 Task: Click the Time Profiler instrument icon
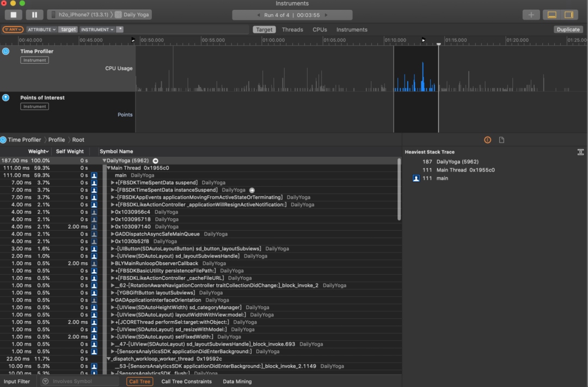tap(6, 51)
